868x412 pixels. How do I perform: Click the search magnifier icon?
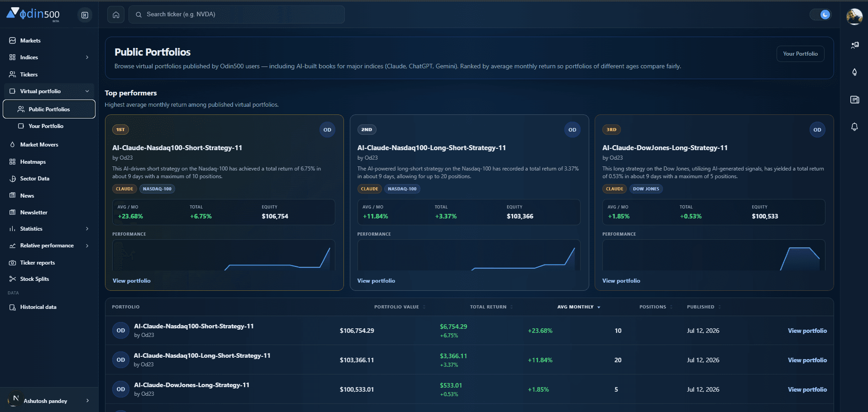pos(139,14)
